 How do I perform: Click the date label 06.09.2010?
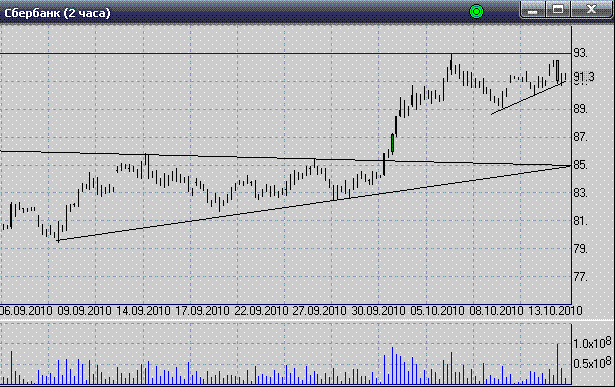point(26,311)
